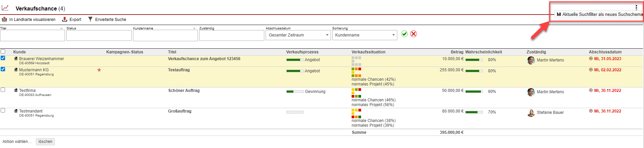
Task: Sort table by Betrag column header
Action: (x=457, y=52)
